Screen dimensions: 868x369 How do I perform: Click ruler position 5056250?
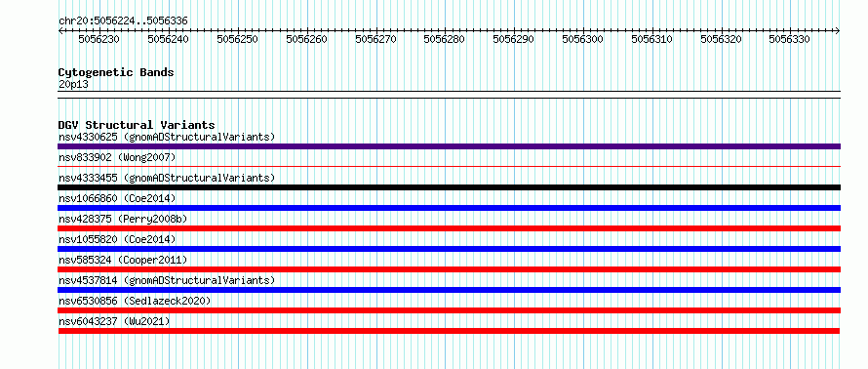pyautogui.click(x=238, y=39)
